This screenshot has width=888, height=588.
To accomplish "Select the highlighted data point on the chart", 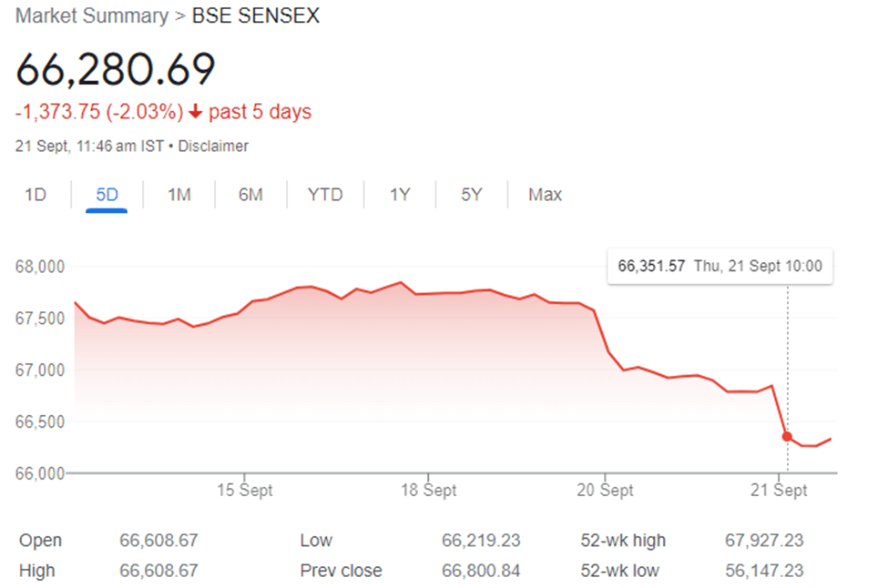I will pyautogui.click(x=786, y=436).
